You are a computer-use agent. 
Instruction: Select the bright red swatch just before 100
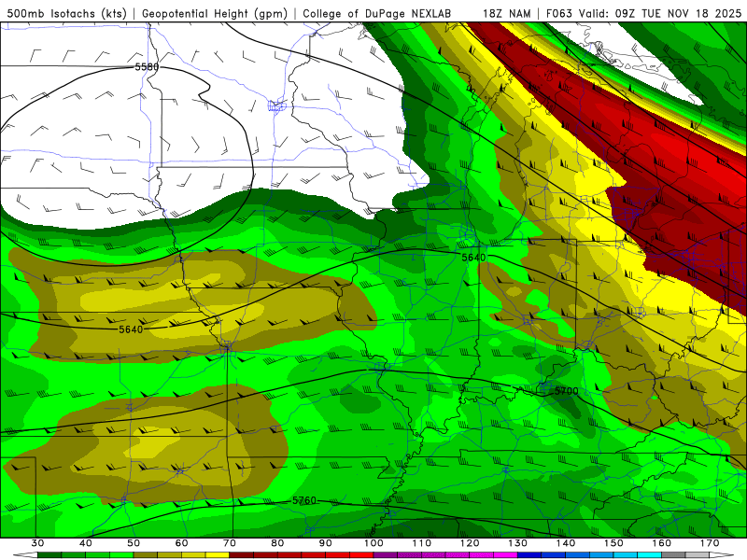coord(361,555)
